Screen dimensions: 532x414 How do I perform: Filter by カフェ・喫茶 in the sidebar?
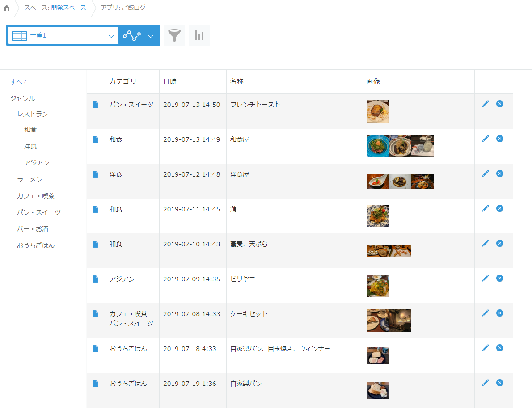tap(36, 196)
